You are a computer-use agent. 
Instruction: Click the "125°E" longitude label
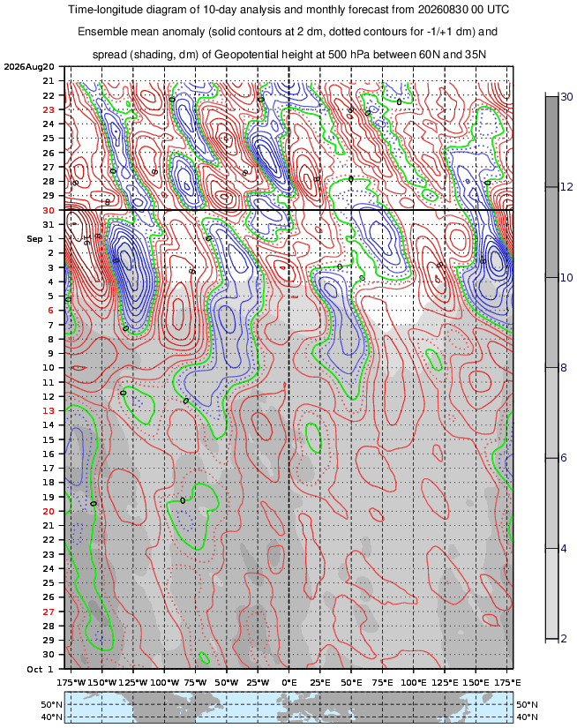445,682
